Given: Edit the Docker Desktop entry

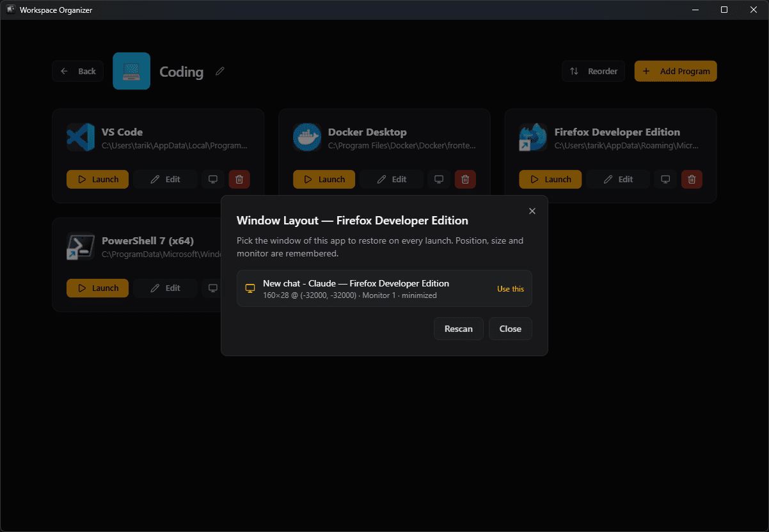Looking at the screenshot, I should [392, 179].
